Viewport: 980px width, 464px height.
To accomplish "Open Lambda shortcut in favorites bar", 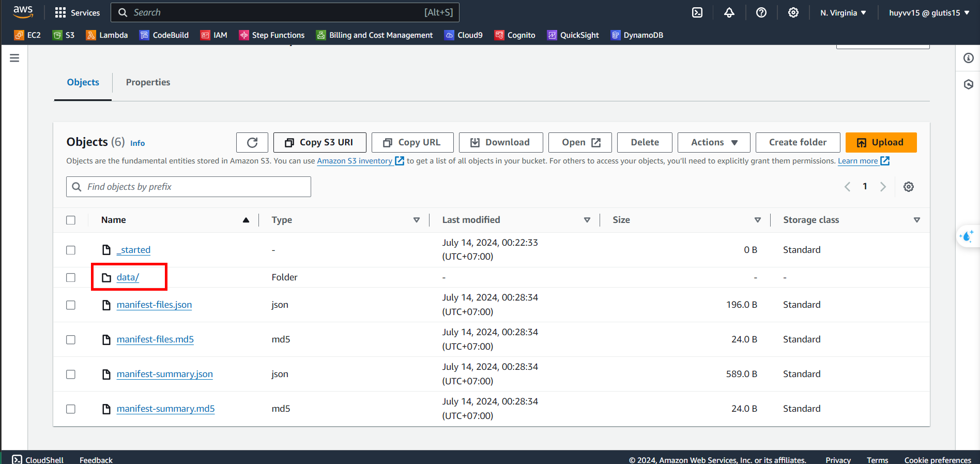I will coord(107,35).
